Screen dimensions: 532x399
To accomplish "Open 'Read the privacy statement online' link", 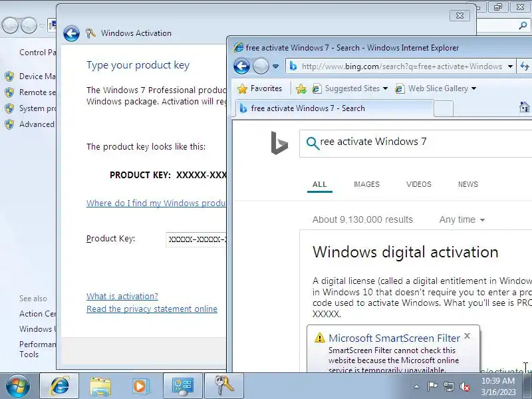I will [x=152, y=309].
